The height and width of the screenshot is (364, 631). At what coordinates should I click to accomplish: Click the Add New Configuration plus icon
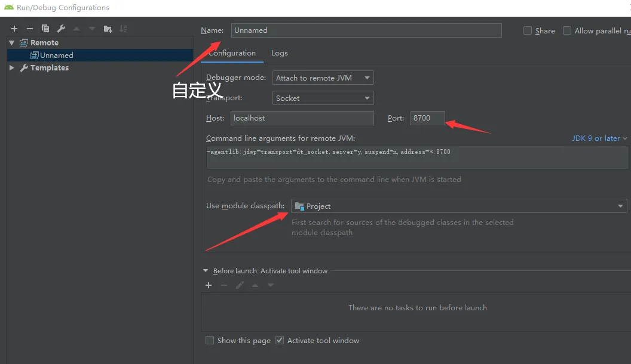click(14, 29)
